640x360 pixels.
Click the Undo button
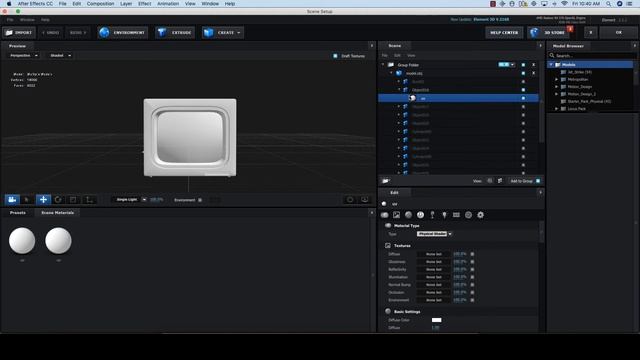click(51, 32)
